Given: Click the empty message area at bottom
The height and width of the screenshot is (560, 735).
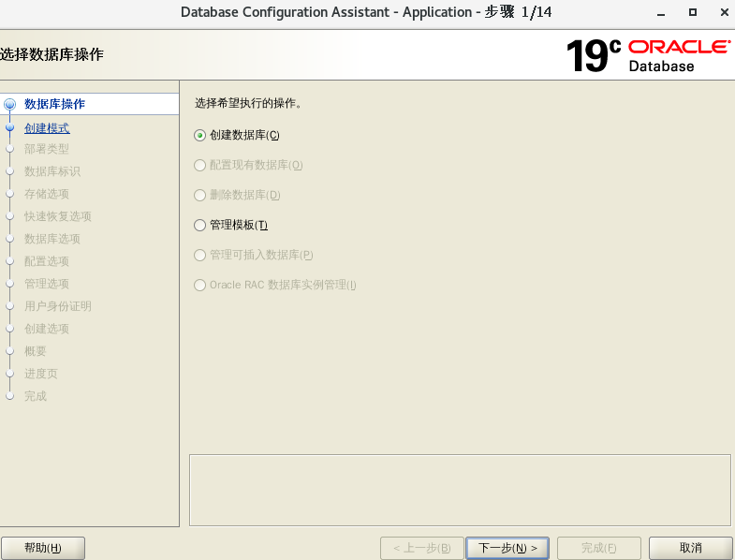Looking at the screenshot, I should pyautogui.click(x=460, y=490).
